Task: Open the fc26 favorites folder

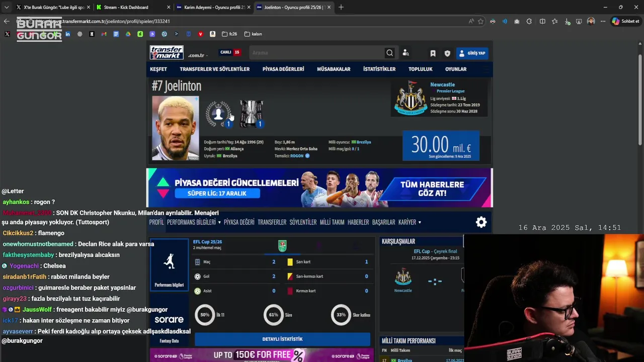Action: point(230,34)
